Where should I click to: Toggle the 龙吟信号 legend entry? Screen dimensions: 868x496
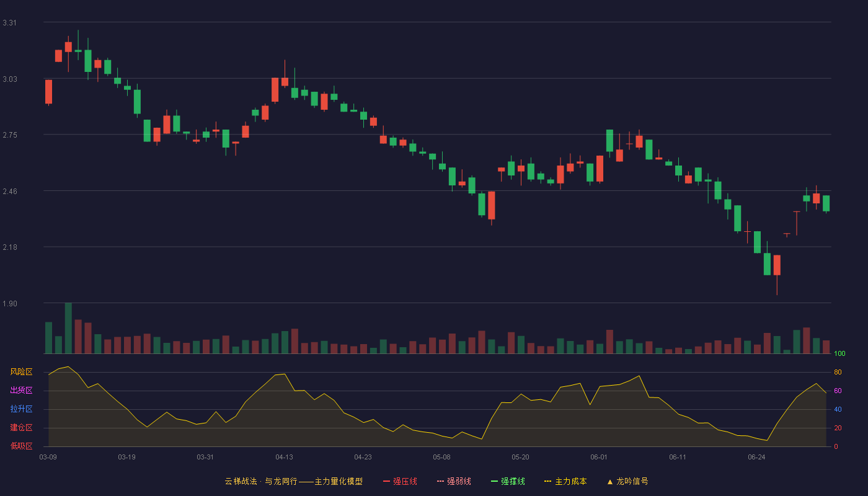[627, 481]
